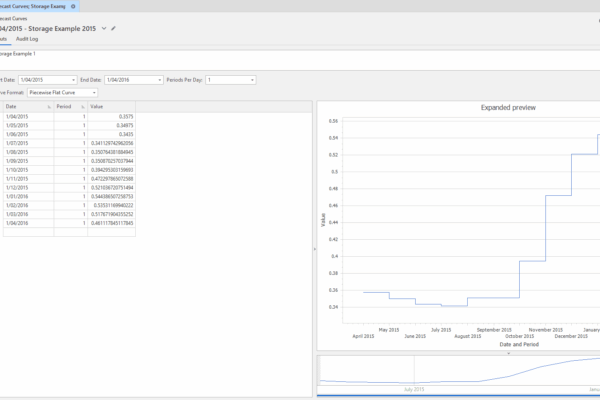Click the period cell in the 1/09/2015 row
Viewport: 600px width, 400px height.
click(71, 161)
